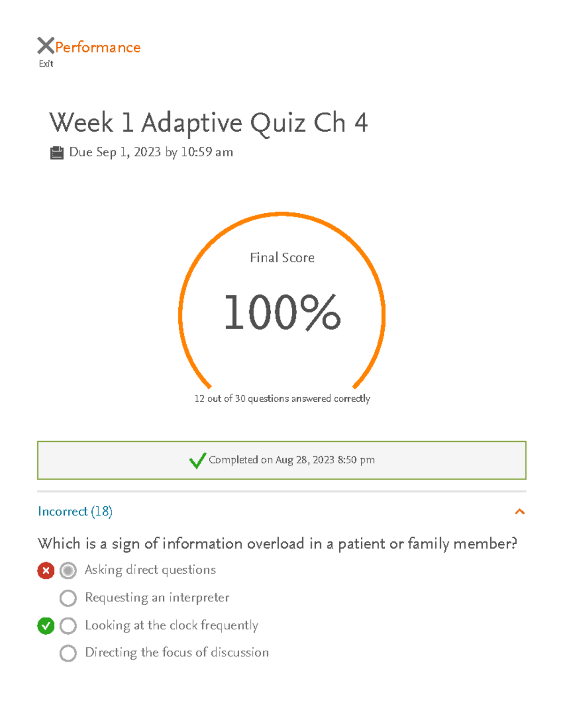The image size is (563, 728).
Task: Click the green correct answer checkmark badge
Action: tap(46, 626)
